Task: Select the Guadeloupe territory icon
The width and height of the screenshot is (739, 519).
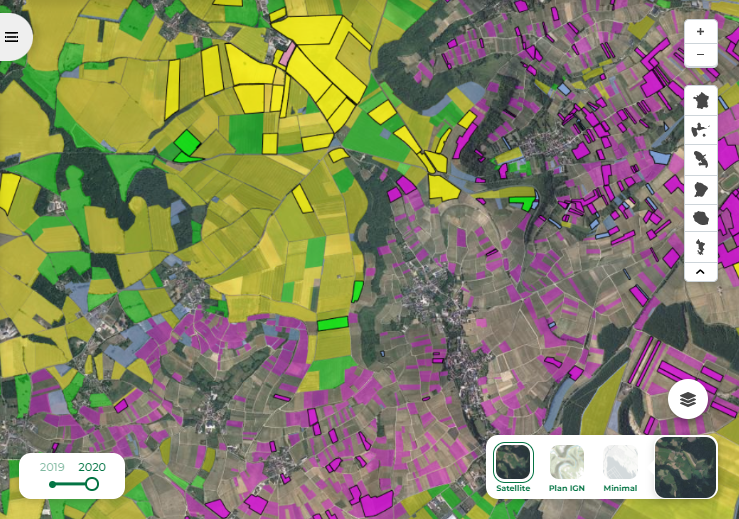Action: pyautogui.click(x=700, y=129)
